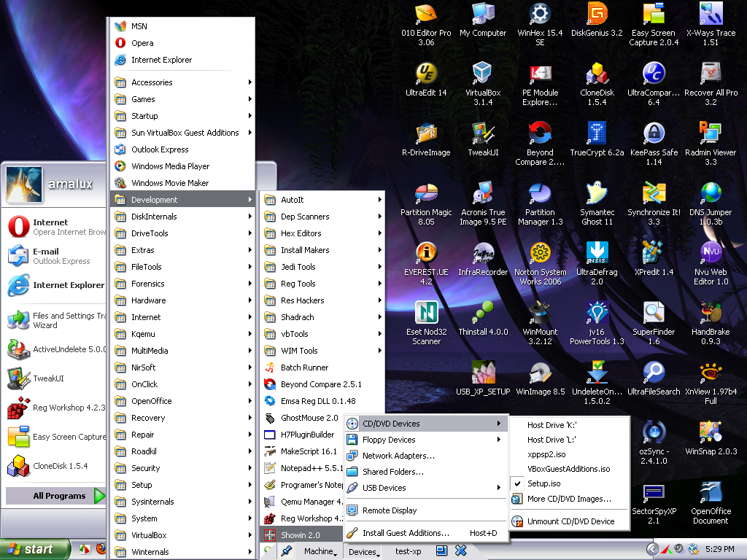Launch Windows Media Player from programs list
Screen dimensions: 747x560
click(x=183, y=166)
